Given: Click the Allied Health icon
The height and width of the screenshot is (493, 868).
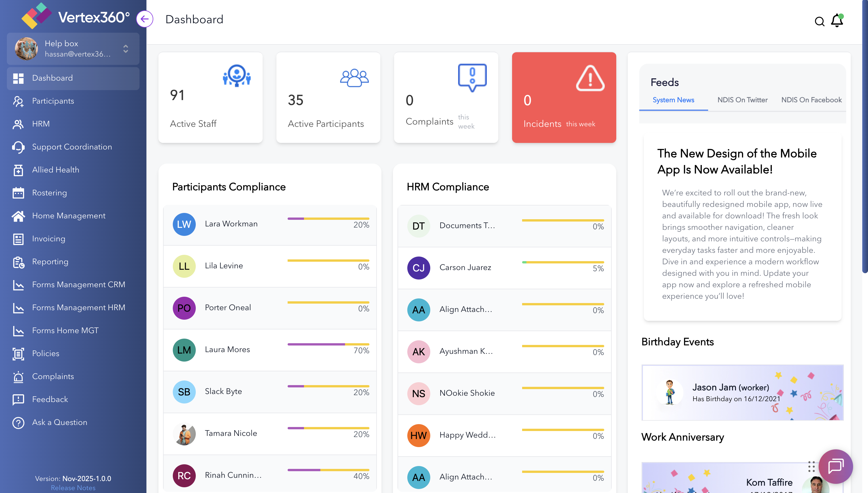Looking at the screenshot, I should coord(18,170).
